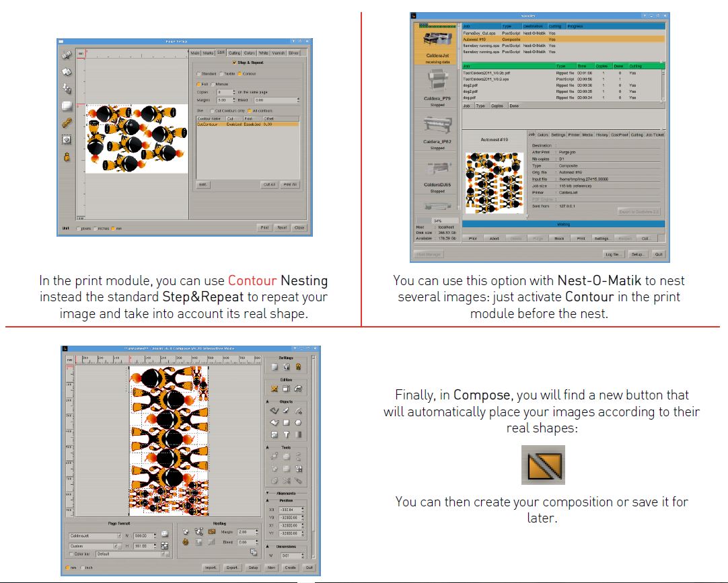
Task: Click the large contour nesting button illustration
Action: point(543,465)
